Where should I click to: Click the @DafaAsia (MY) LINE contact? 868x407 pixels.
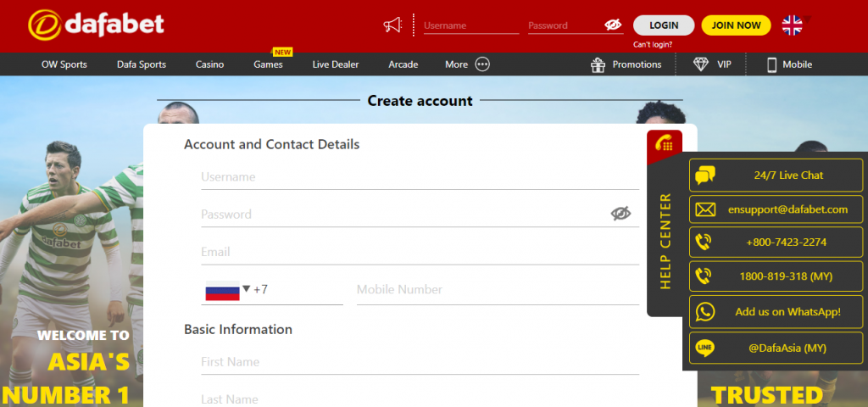coord(776,348)
